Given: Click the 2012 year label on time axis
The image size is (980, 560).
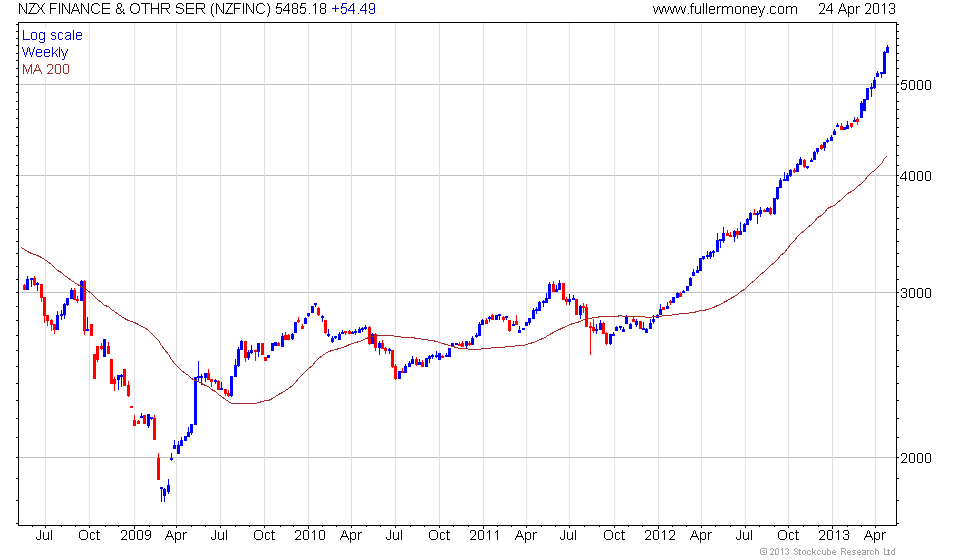Looking at the screenshot, I should (x=660, y=535).
